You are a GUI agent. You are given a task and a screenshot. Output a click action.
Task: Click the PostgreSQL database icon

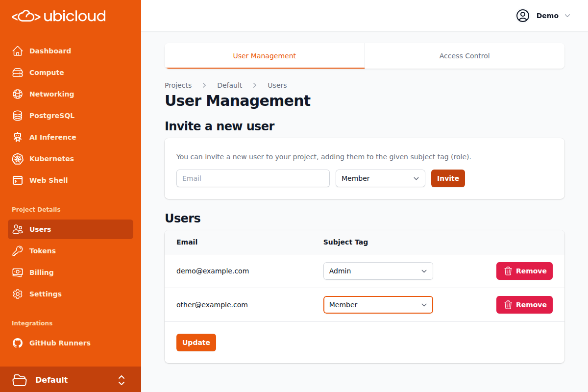[x=18, y=116]
